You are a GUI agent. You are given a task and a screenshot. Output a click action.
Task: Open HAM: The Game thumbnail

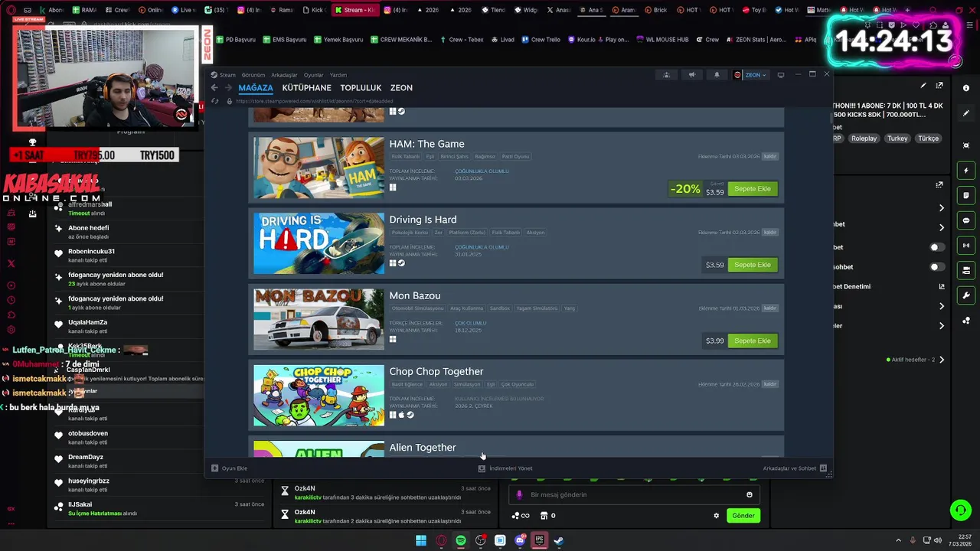pos(318,168)
